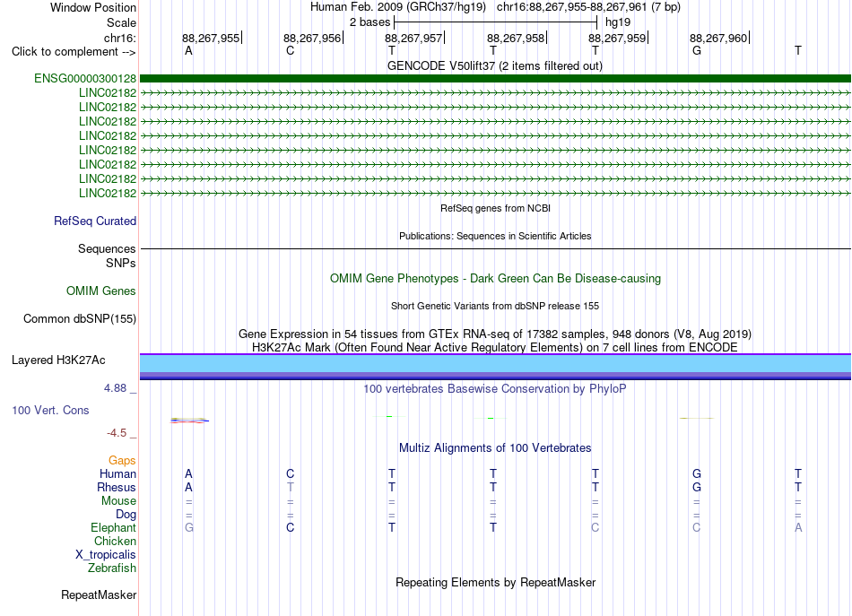
Task: Open the GTEx 'Gene Expression in 54 tissues' title
Action: point(495,334)
